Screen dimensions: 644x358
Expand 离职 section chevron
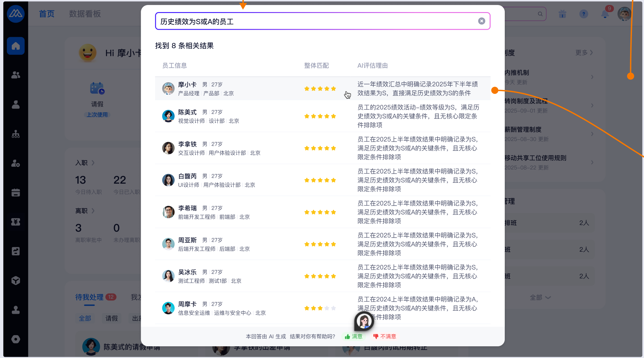point(93,211)
